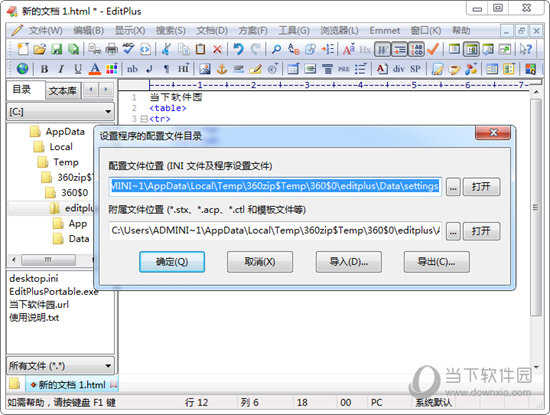Image resolution: width=550 pixels, height=415 pixels.
Task: Open the browser globe icon
Action: 23,68
